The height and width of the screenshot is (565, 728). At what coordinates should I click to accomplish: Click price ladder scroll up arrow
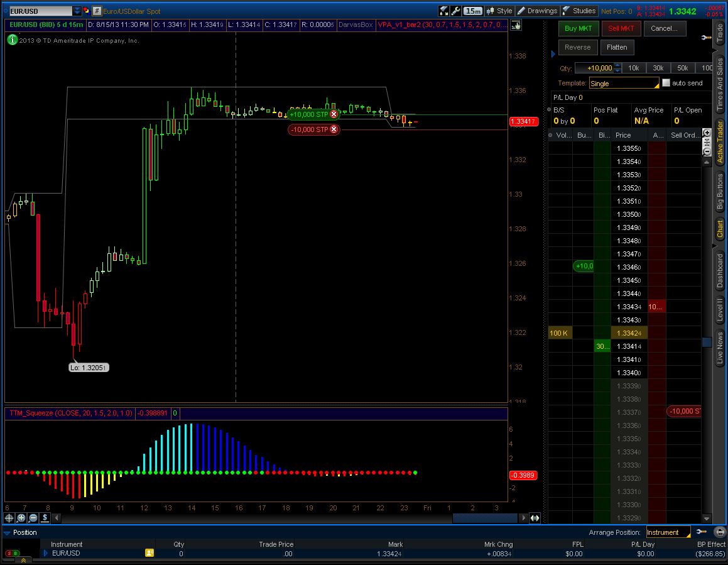click(x=707, y=162)
